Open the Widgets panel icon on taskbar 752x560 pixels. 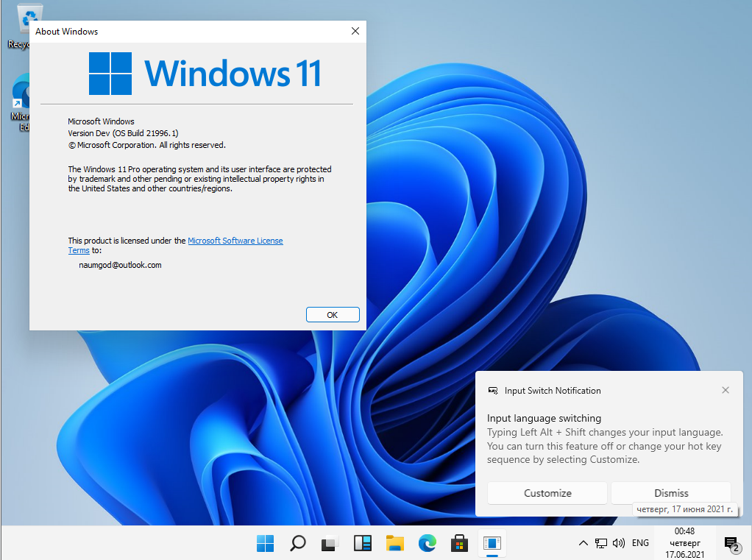click(363, 543)
